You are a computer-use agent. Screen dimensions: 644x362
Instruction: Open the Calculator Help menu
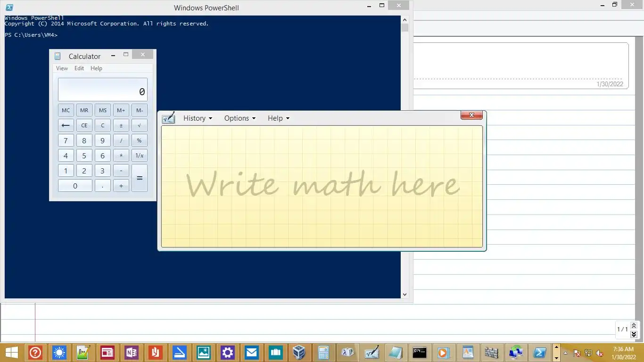coord(96,68)
